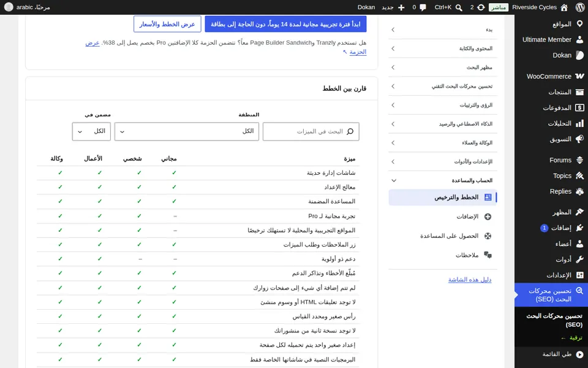Open the مضمن في dropdown
This screenshot has width=588, height=368.
91,131
